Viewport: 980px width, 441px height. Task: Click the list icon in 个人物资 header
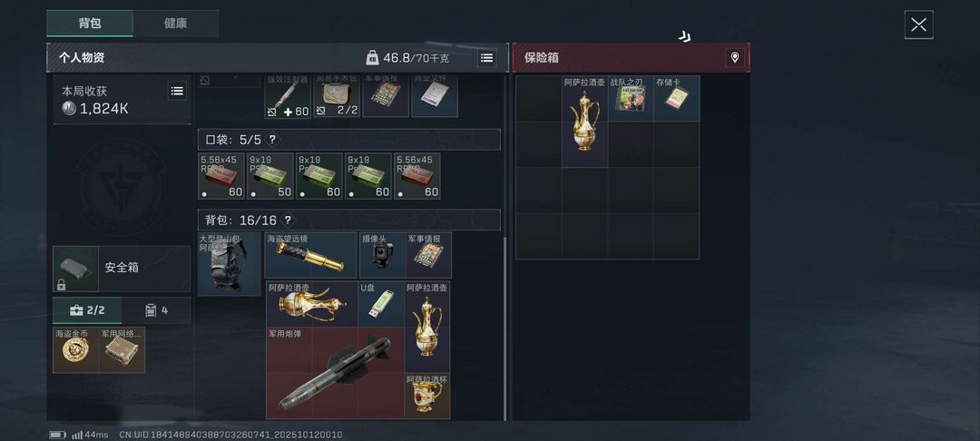[x=487, y=58]
